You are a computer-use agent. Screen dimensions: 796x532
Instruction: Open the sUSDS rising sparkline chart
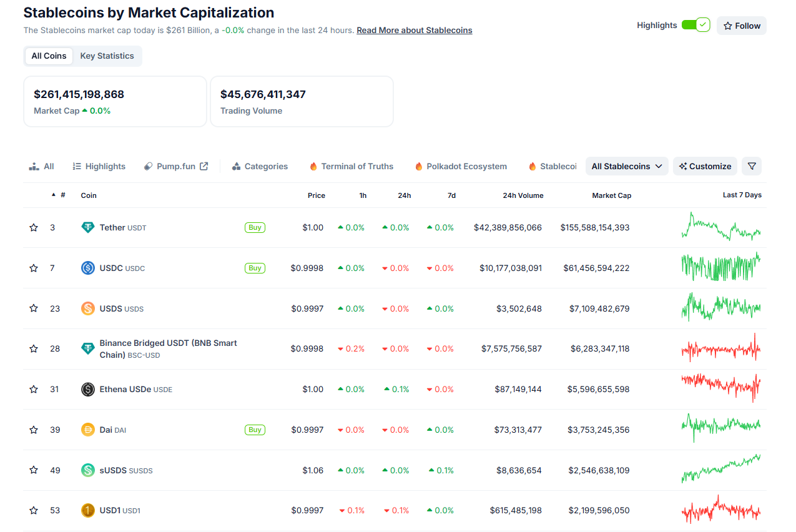(721, 470)
